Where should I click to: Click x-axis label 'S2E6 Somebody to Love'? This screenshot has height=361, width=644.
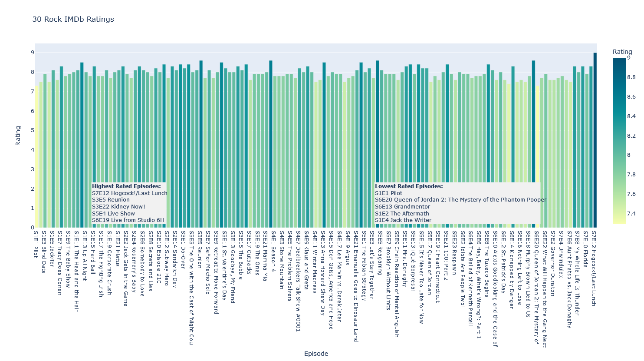[142, 263]
